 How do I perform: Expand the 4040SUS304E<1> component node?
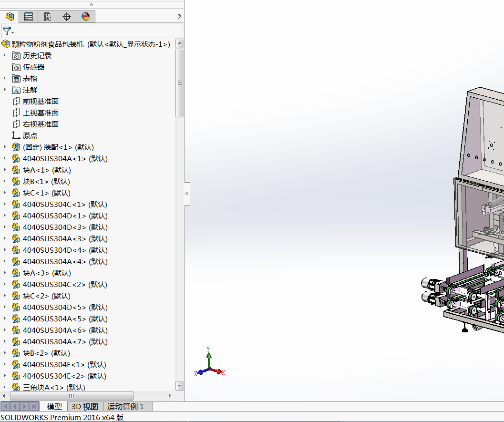[x=4, y=364]
